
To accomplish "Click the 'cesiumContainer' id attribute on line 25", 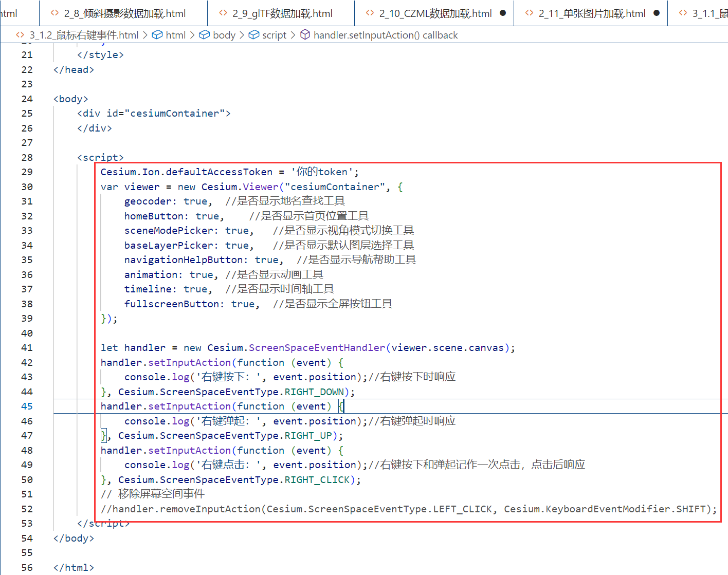I will click(174, 114).
